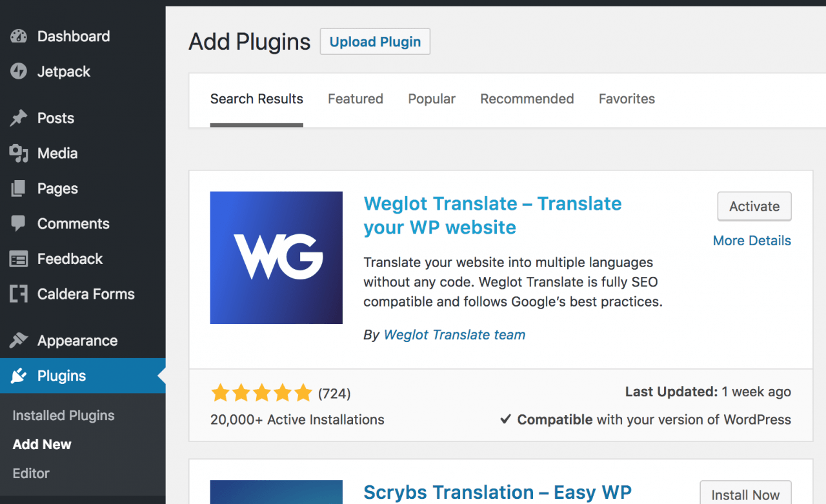826x504 pixels.
Task: Go to the Favorites tab
Action: [x=627, y=99]
